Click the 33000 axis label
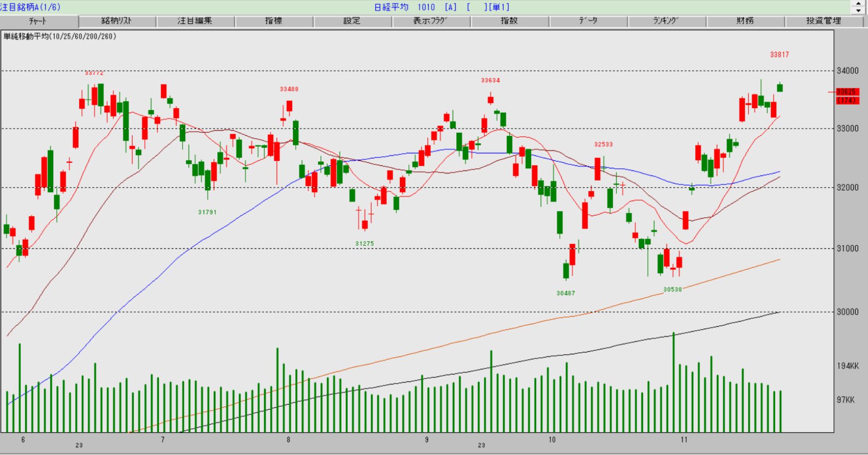Screen dimensions: 868x455 [x=848, y=128]
